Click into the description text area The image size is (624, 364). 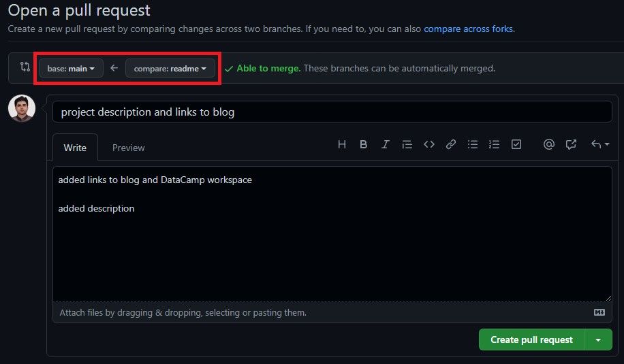[x=332, y=234]
